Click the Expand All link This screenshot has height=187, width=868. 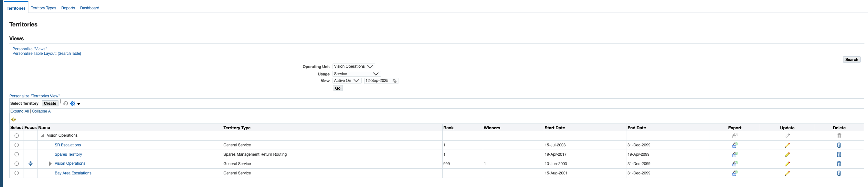pos(19,111)
